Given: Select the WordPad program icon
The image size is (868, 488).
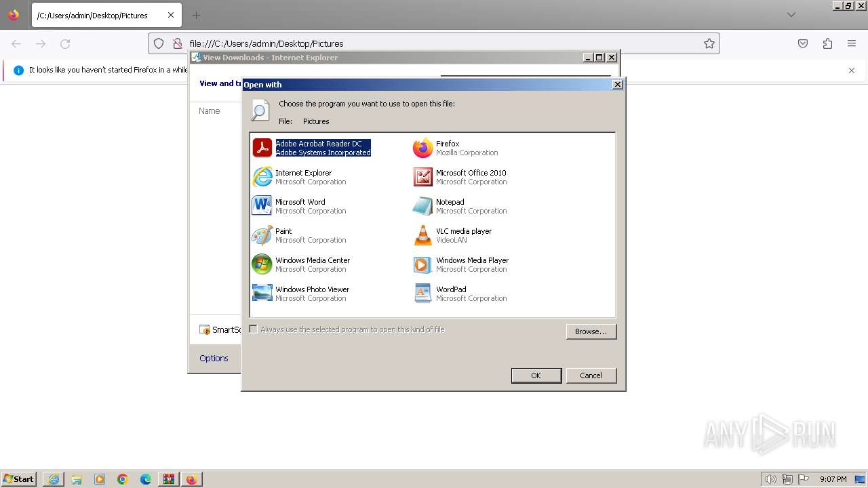Looking at the screenshot, I should point(422,293).
